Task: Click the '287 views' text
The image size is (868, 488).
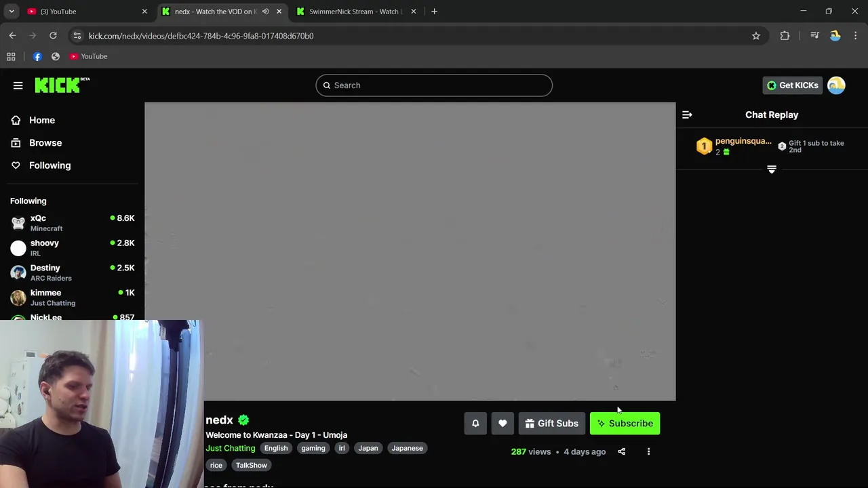Action: click(x=531, y=451)
